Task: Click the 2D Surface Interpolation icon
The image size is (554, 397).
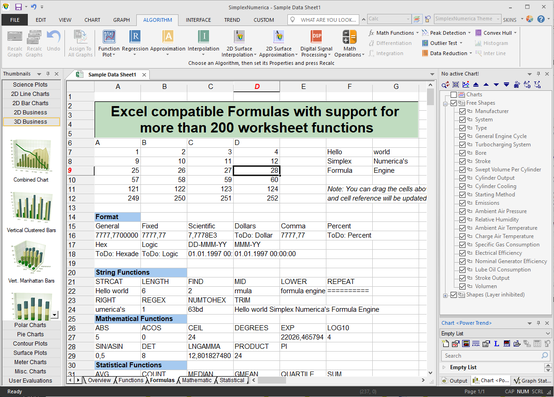Action: pos(239,43)
